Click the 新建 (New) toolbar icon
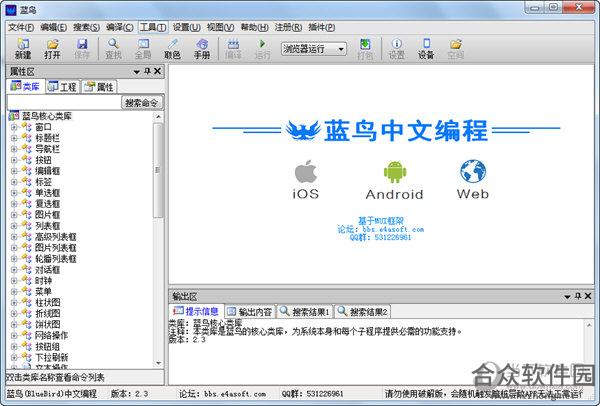The width and height of the screenshot is (600, 406). (x=23, y=48)
